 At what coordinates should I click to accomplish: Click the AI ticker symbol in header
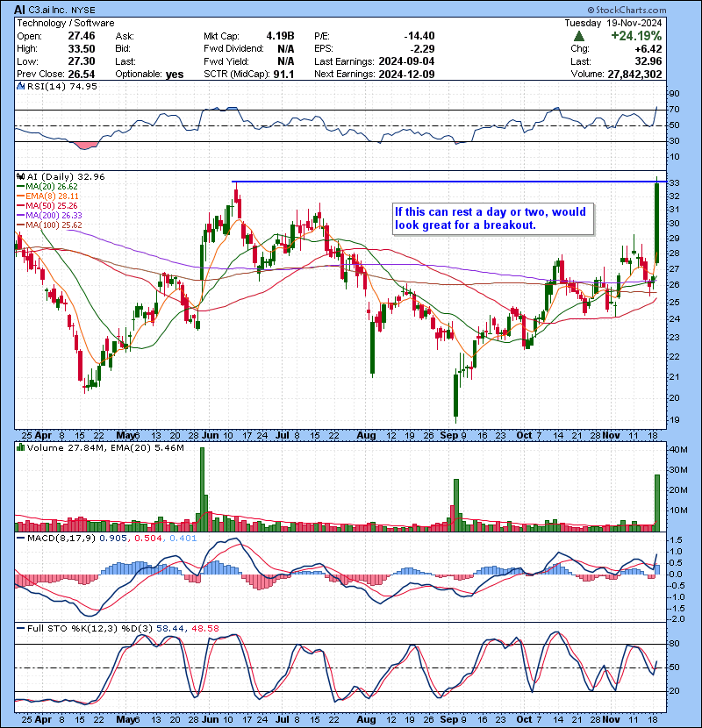coord(19,10)
